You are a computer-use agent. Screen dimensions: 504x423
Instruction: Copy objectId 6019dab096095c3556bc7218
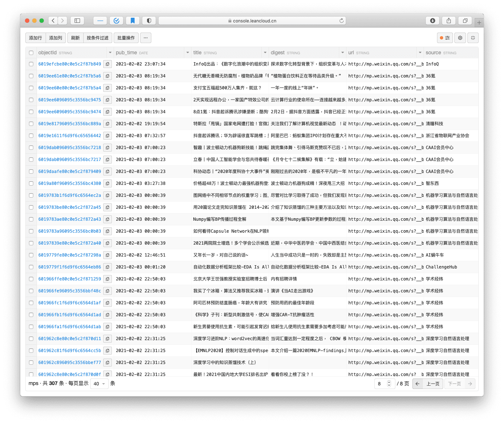[108, 148]
